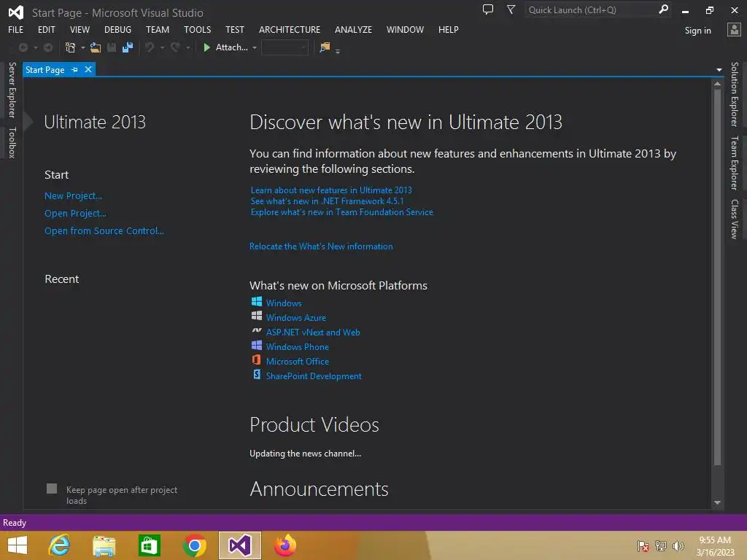Click the Navigate Backward toolbar icon
The height and width of the screenshot is (560, 747).
pos(23,47)
